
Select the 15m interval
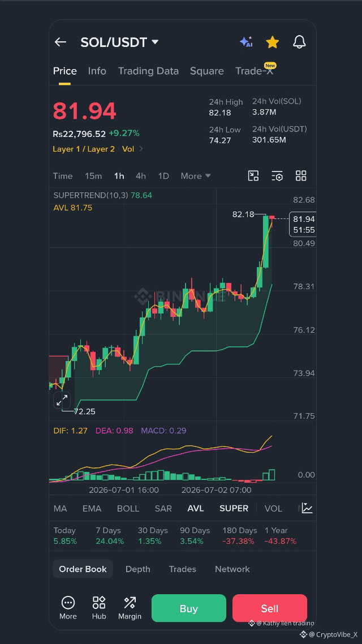pos(93,176)
